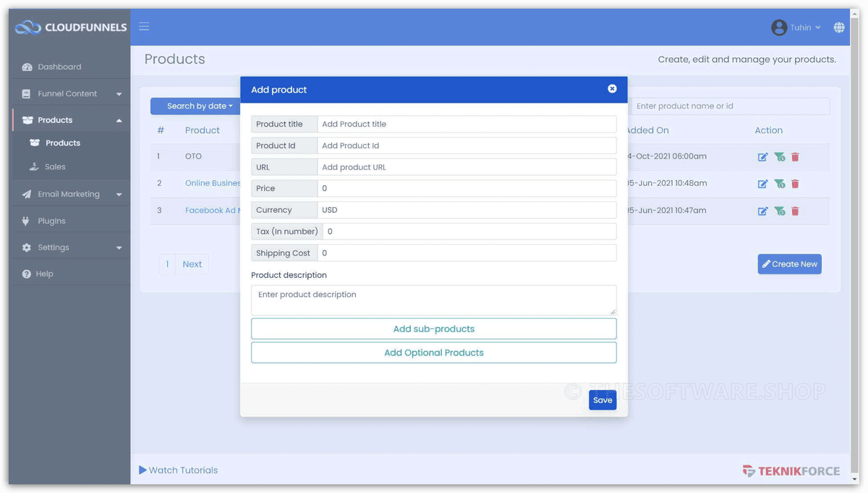Focus the product name or id search box
Image resolution: width=868 pixels, height=493 pixels.
click(x=730, y=106)
